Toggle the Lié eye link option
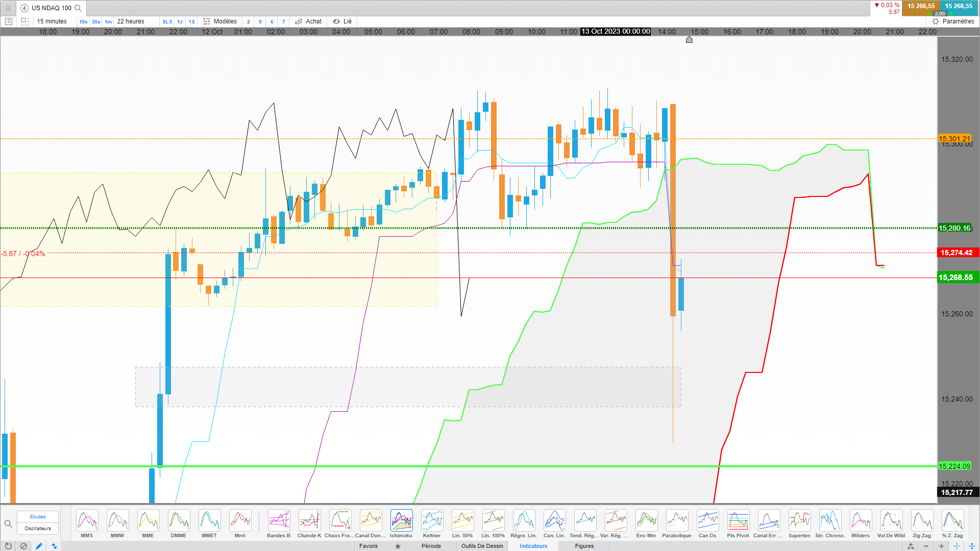 pyautogui.click(x=342, y=21)
